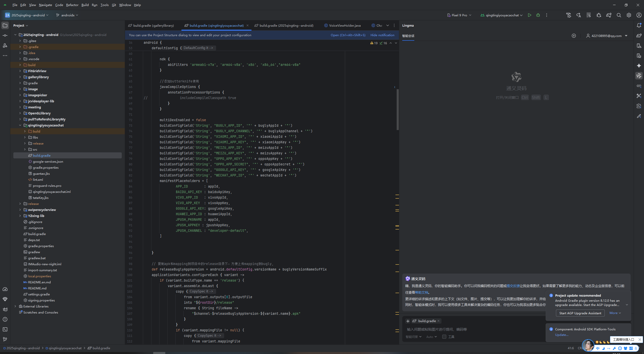Open the androidx branch dropdown
644x354 pixels.
pos(67,15)
